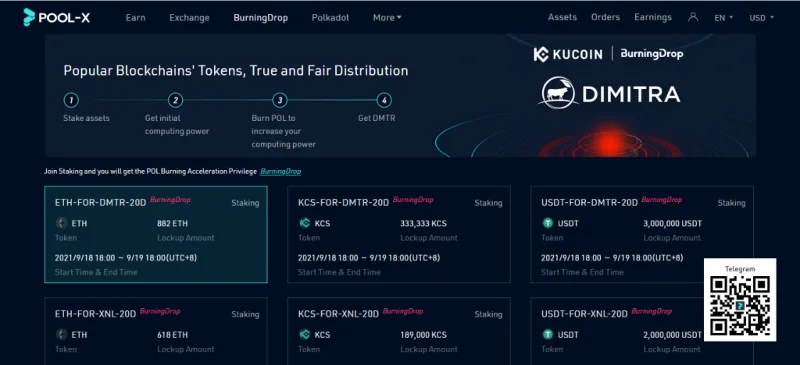Open the KCS-FOR-XNL-20D card title
This screenshot has width=800, height=365.
tap(338, 314)
